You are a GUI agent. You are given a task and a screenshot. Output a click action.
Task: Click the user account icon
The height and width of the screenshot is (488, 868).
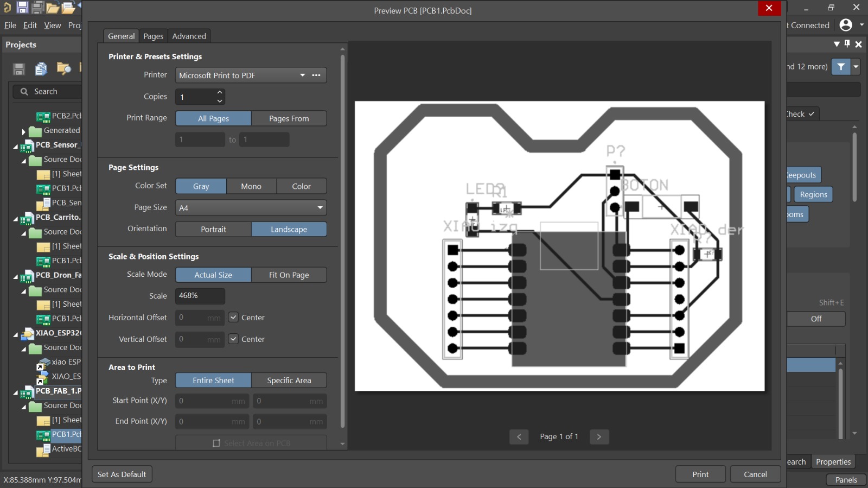[846, 25]
